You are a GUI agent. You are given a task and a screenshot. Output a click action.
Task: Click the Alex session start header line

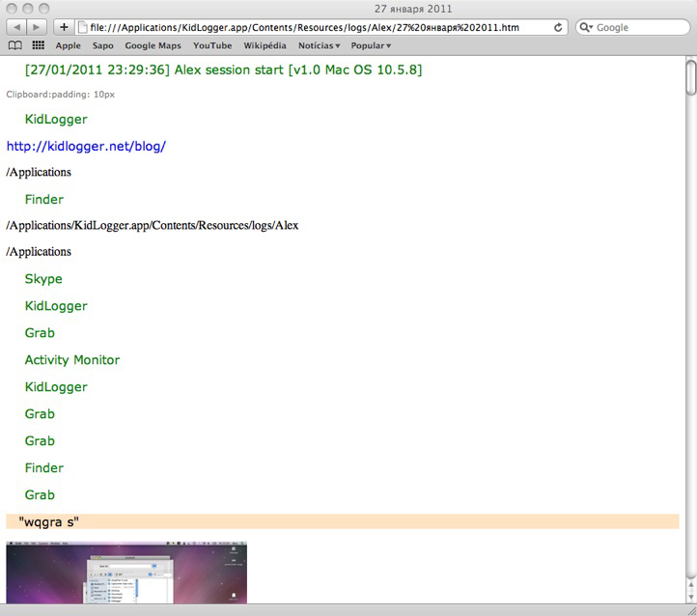coord(224,70)
